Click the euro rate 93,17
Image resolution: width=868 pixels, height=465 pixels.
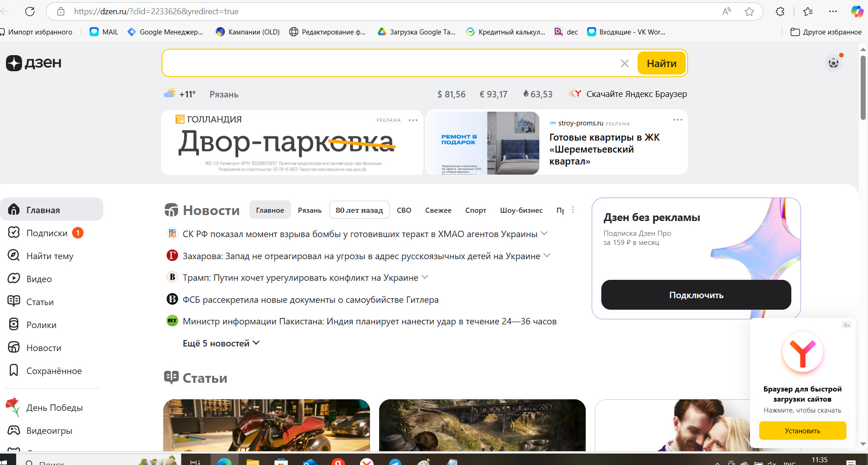pyautogui.click(x=493, y=94)
